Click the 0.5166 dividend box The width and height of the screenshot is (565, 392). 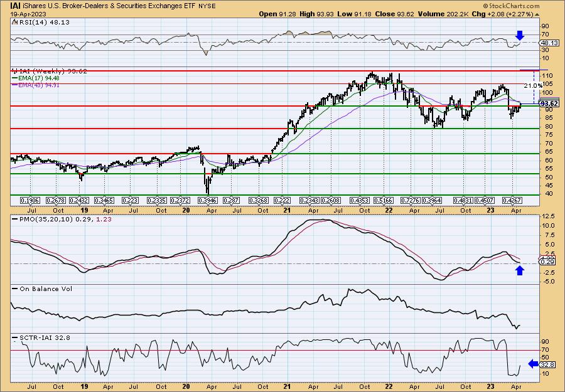tap(384, 201)
